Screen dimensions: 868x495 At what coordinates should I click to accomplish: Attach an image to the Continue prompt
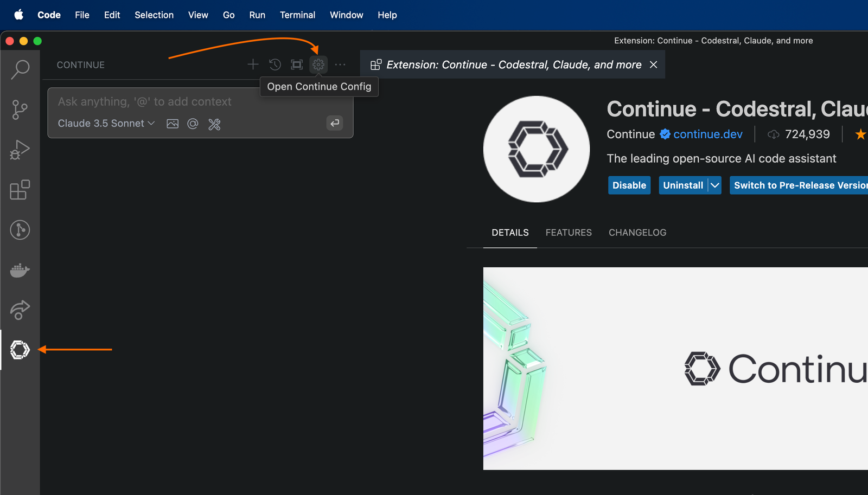[173, 124]
